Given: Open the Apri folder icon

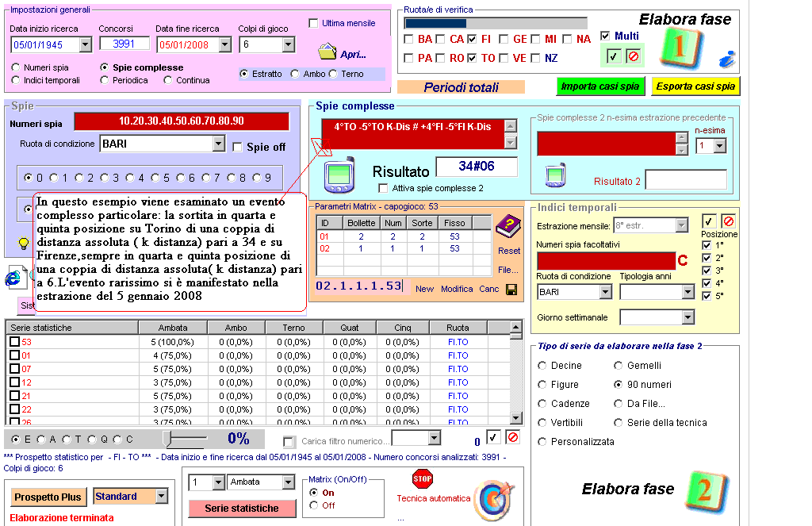Looking at the screenshot, I should [327, 52].
